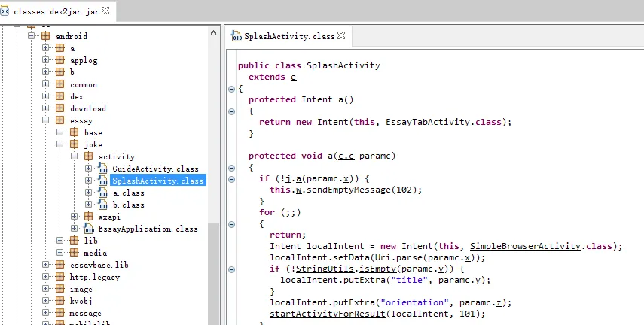This screenshot has height=325, width=644.
Task: Click the EssayApplication.class file icon
Action: tap(89, 229)
